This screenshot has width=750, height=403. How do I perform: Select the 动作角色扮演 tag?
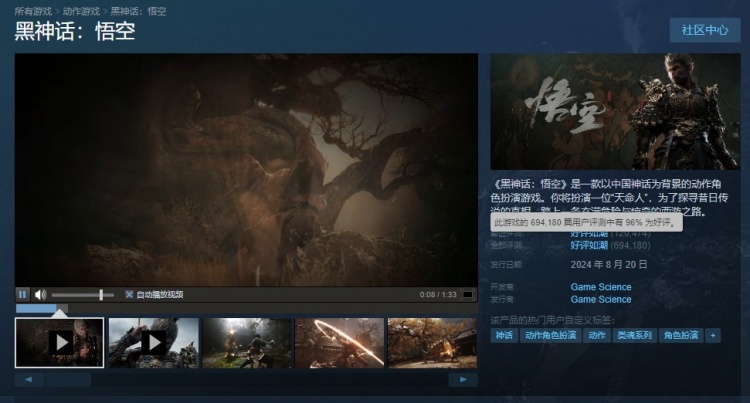[550, 335]
